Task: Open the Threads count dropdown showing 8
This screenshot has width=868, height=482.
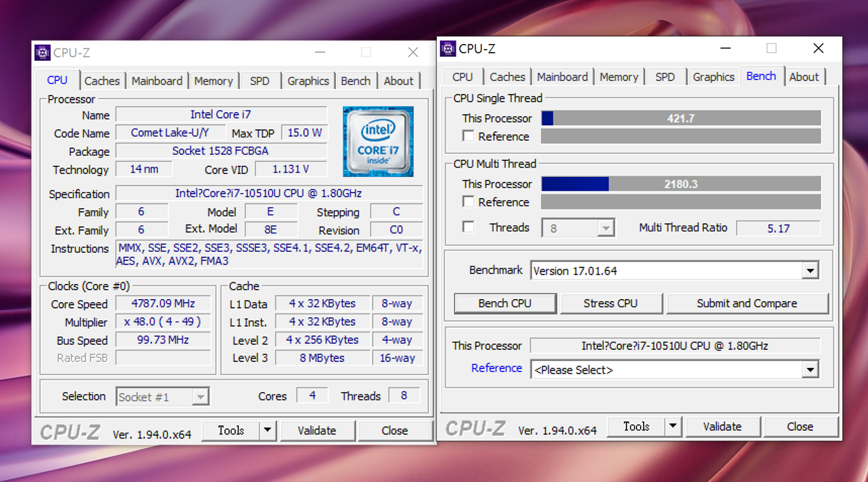Action: pyautogui.click(x=578, y=228)
